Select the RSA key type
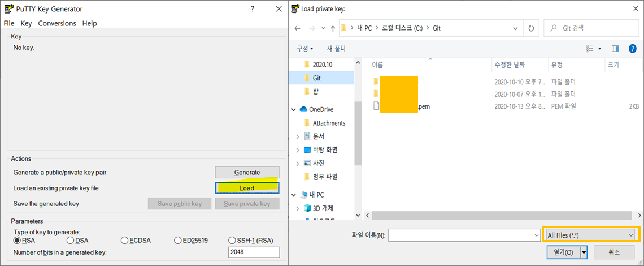This screenshot has height=266, width=644. (24, 240)
